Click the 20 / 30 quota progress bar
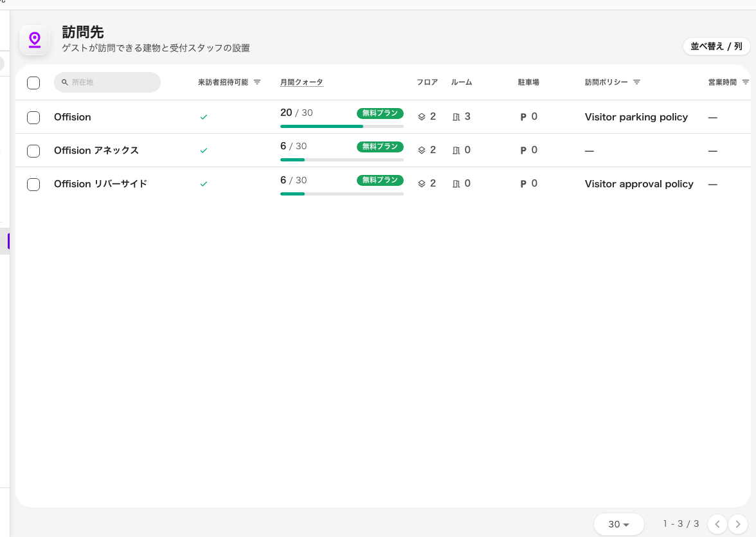 342,127
